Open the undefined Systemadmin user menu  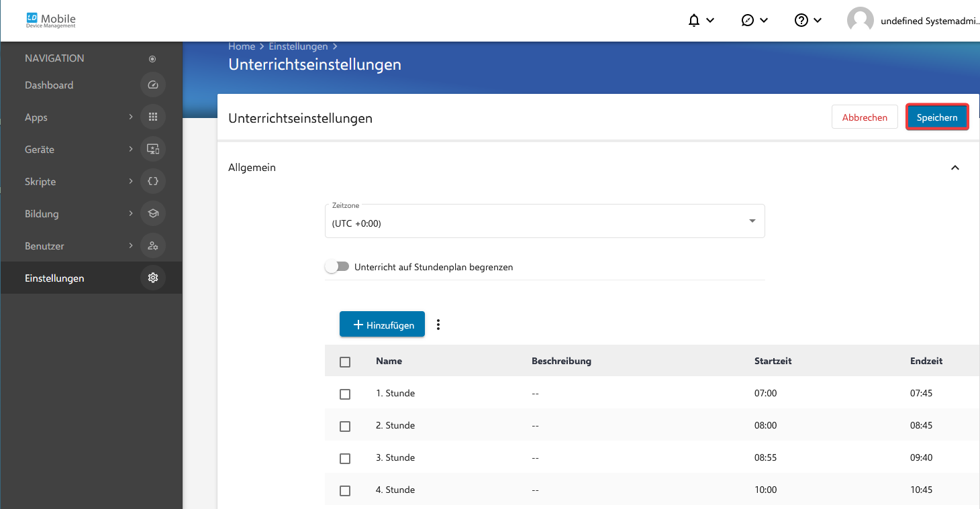click(x=930, y=21)
